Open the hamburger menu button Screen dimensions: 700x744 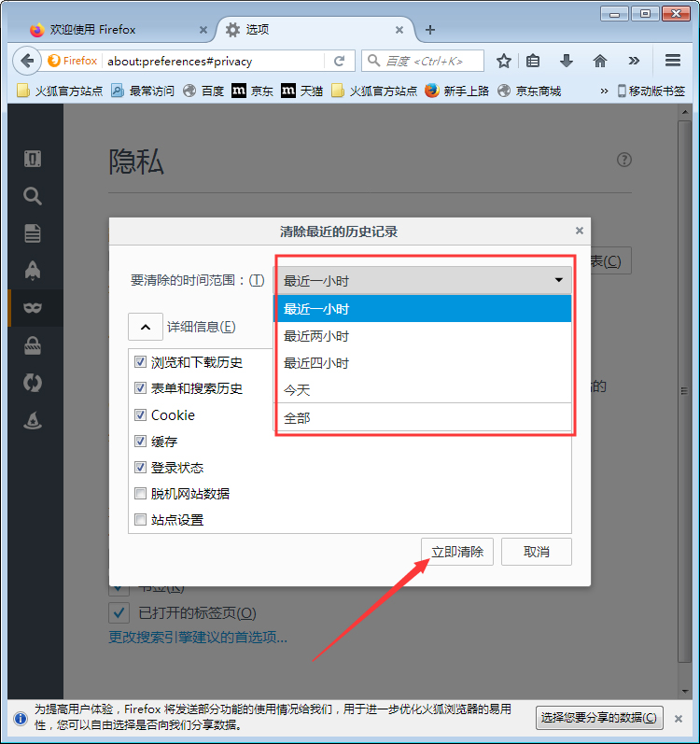[x=673, y=61]
